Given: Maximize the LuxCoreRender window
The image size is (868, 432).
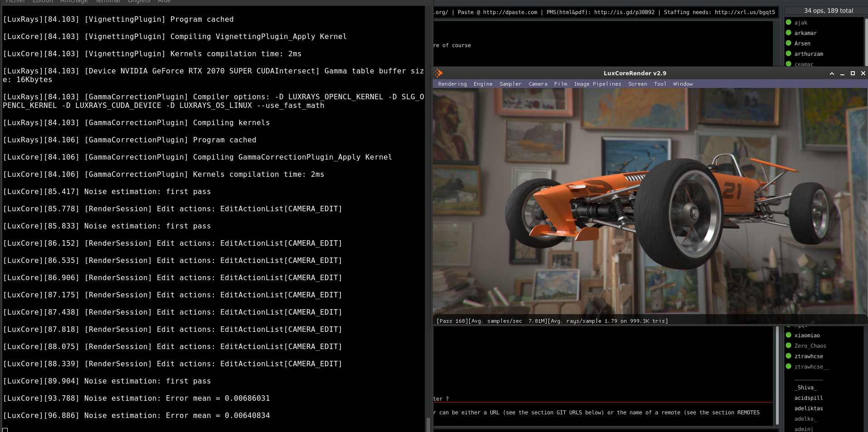Looking at the screenshot, I should (x=853, y=73).
